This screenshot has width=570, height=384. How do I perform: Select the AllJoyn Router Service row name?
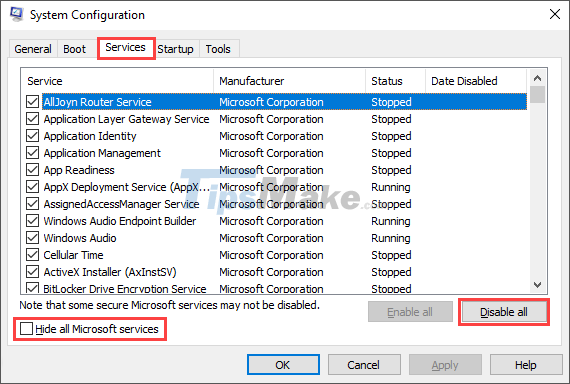(x=97, y=102)
